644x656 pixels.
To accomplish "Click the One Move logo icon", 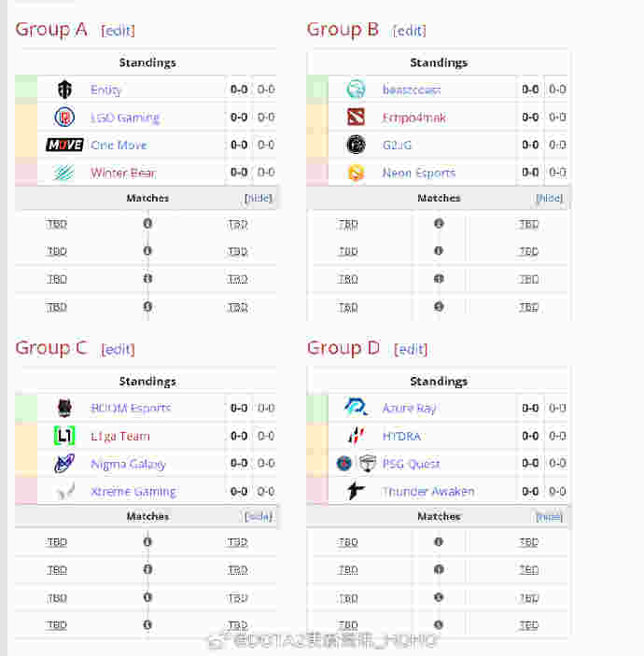I will tap(64, 145).
